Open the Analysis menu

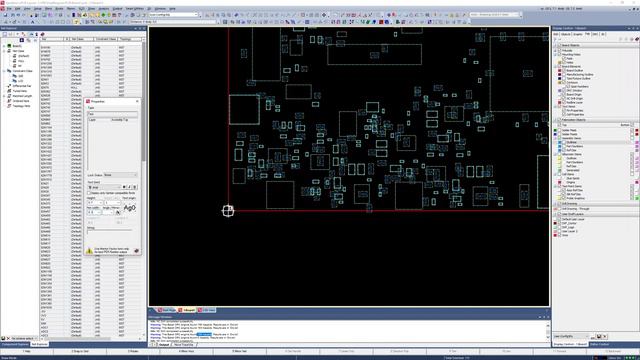click(x=104, y=9)
